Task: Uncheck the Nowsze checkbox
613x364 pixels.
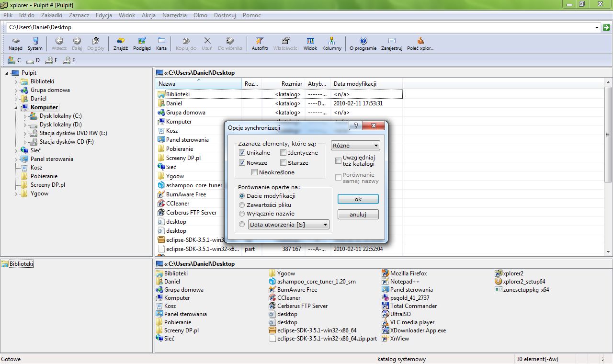Action: coord(242,163)
